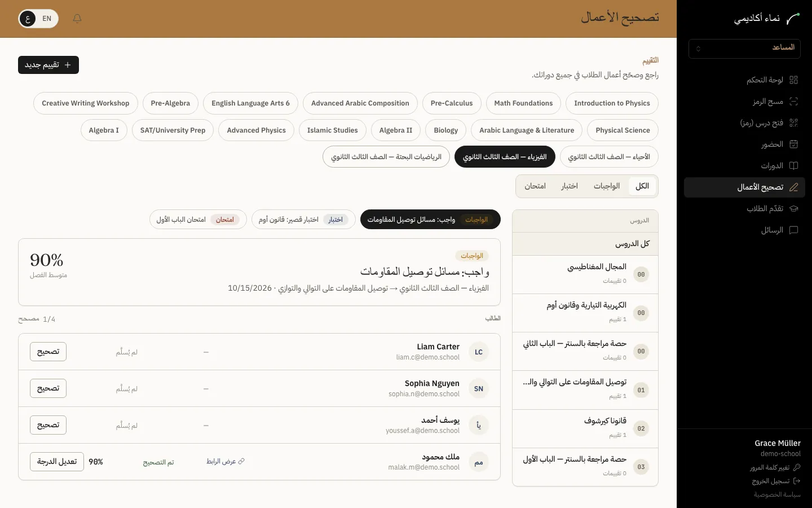Select the اختبار filter tab
The height and width of the screenshot is (508, 812).
point(570,186)
